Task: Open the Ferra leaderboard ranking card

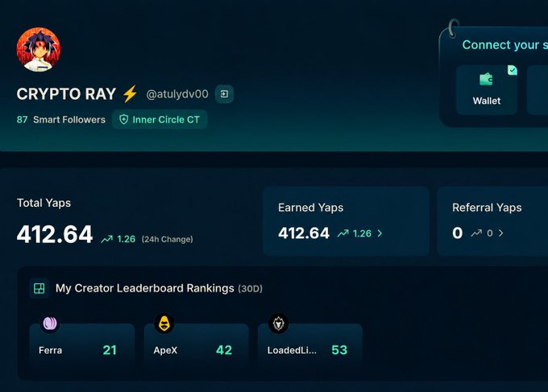Action: tap(82, 345)
